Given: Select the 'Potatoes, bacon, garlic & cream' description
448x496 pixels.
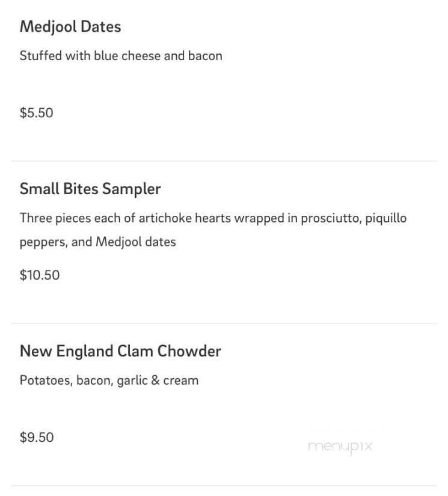Looking at the screenshot, I should pos(109,380).
